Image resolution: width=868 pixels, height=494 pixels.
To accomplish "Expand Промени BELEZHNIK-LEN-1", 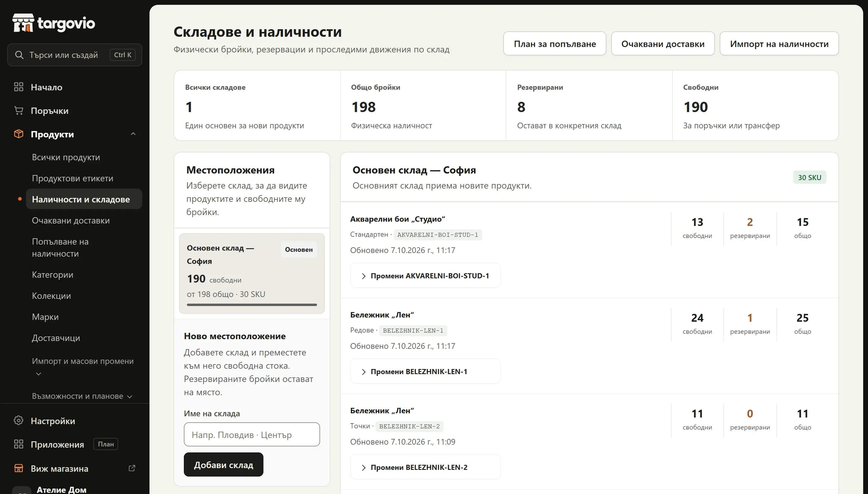I will (425, 371).
